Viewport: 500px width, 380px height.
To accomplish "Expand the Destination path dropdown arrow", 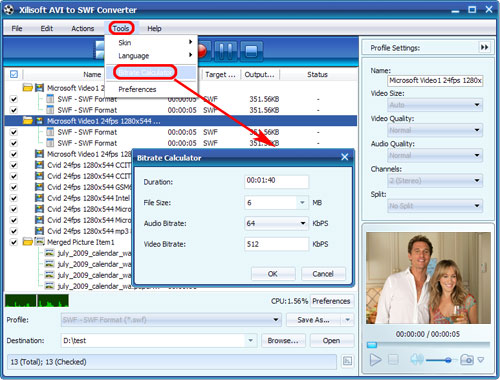I will pyautogui.click(x=250, y=341).
